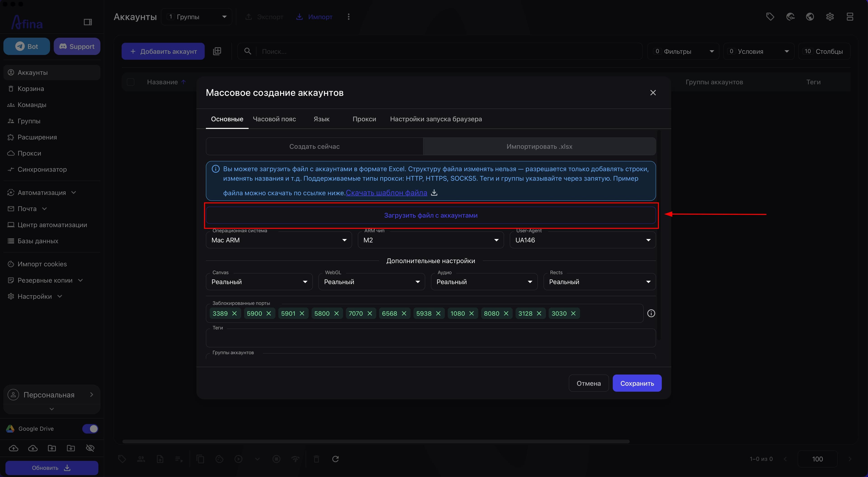The image size is (868, 477).
Task: Open the Условия dropdown
Action: 759,51
